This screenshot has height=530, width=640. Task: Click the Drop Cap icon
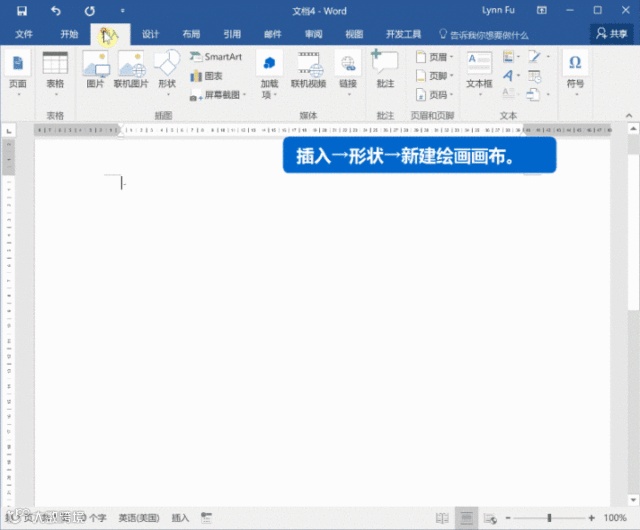[511, 94]
